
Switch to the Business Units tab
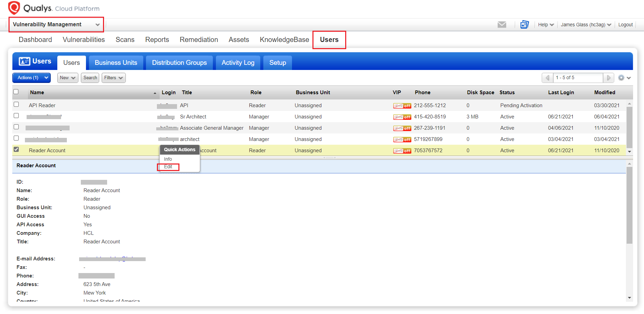coord(116,63)
